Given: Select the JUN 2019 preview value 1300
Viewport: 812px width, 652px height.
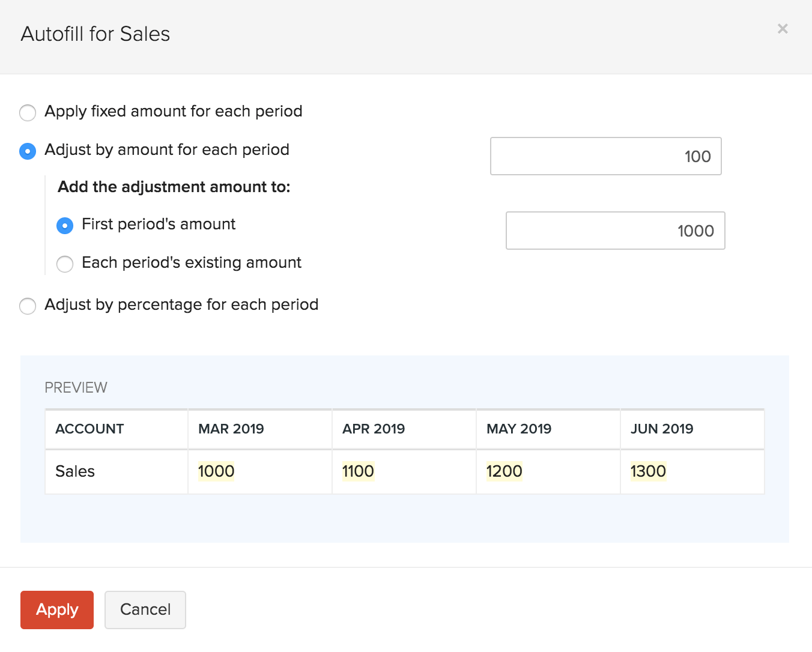Looking at the screenshot, I should pyautogui.click(x=648, y=471).
